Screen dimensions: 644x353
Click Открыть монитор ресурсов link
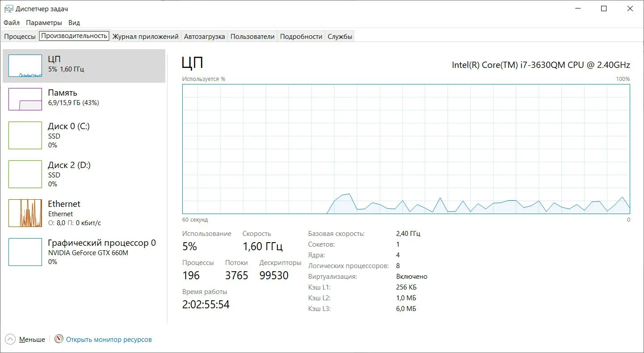tap(109, 340)
